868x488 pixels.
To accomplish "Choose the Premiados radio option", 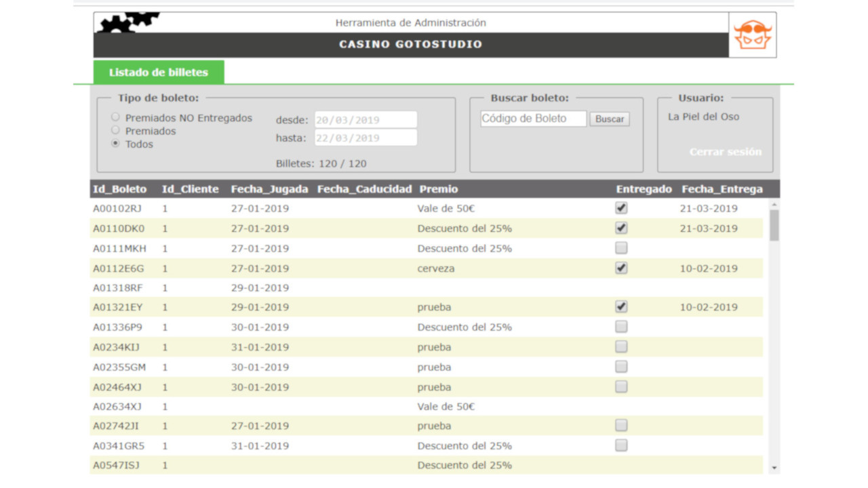I will [115, 130].
